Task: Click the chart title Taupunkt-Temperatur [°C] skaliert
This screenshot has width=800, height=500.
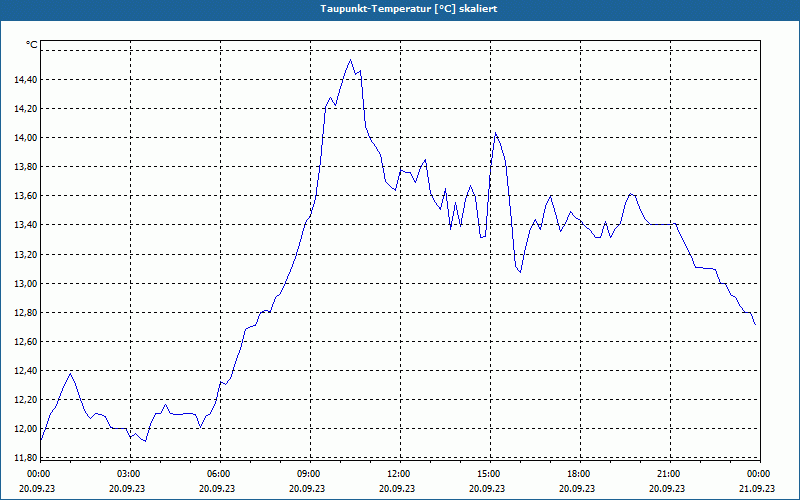Action: pos(409,9)
